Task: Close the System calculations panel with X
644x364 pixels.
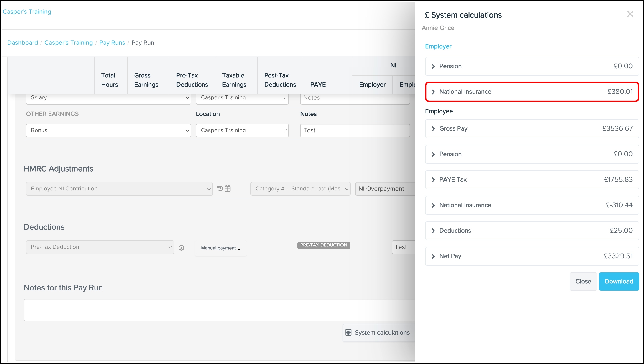Action: click(630, 14)
